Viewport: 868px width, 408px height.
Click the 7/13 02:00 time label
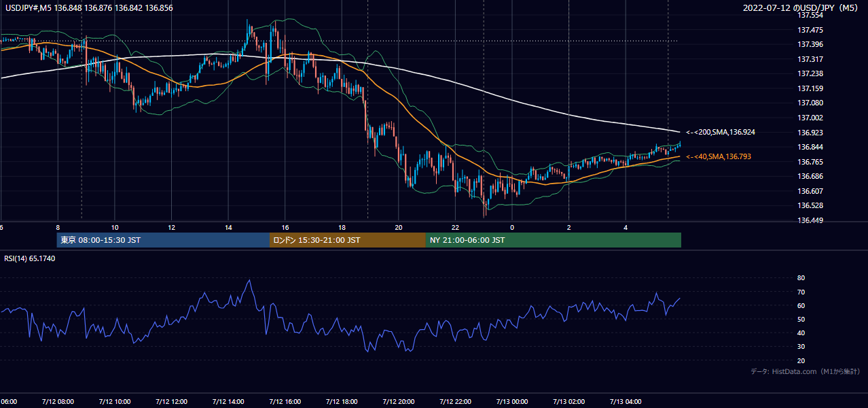(x=569, y=402)
